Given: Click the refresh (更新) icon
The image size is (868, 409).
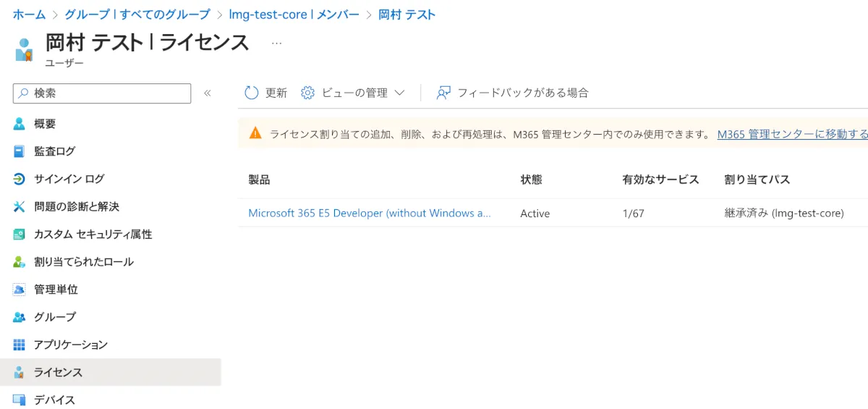Looking at the screenshot, I should coord(252,93).
